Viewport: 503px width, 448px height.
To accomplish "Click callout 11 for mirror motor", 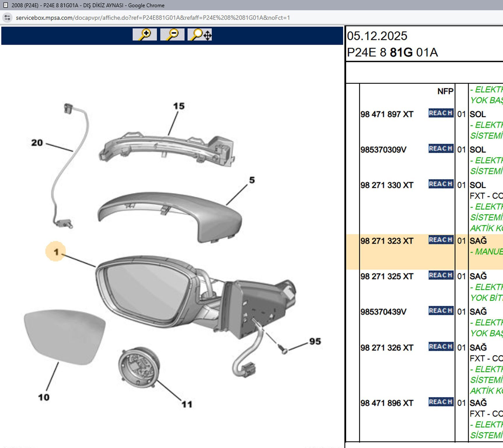I will 187,404.
